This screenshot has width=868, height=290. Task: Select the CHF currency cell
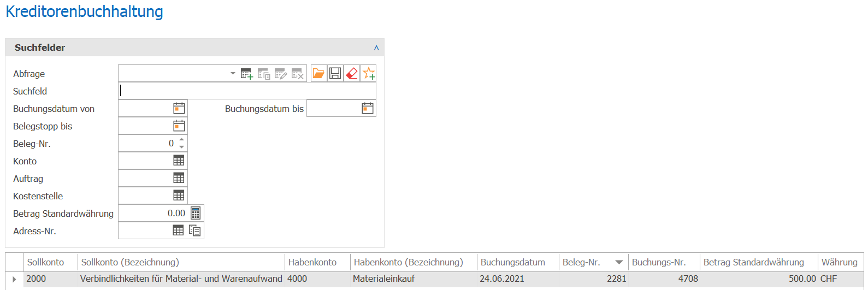coord(840,279)
